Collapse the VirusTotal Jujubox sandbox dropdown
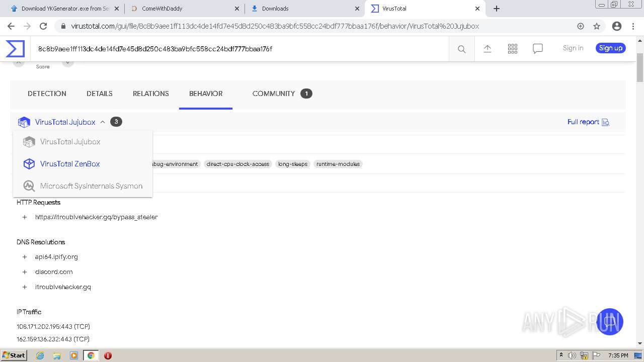The width and height of the screenshot is (644, 362). pyautogui.click(x=103, y=122)
